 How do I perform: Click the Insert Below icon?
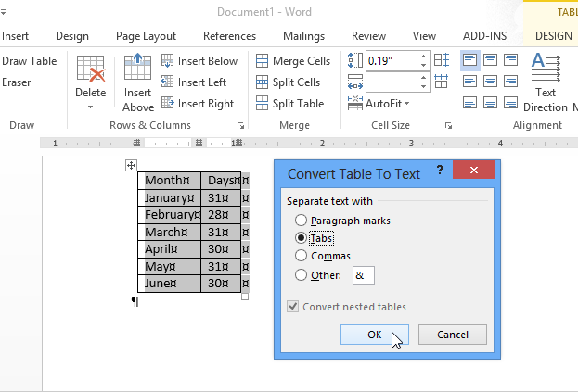(168, 61)
